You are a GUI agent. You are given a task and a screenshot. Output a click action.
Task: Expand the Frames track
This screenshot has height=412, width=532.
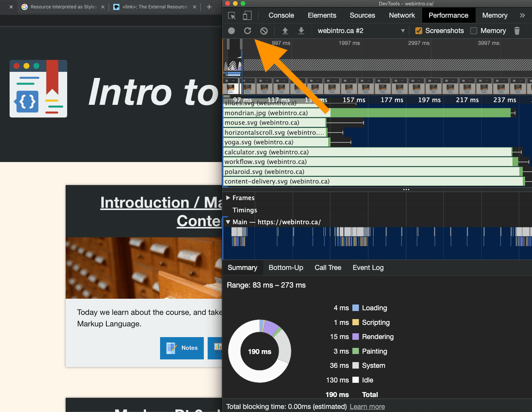pyautogui.click(x=228, y=198)
